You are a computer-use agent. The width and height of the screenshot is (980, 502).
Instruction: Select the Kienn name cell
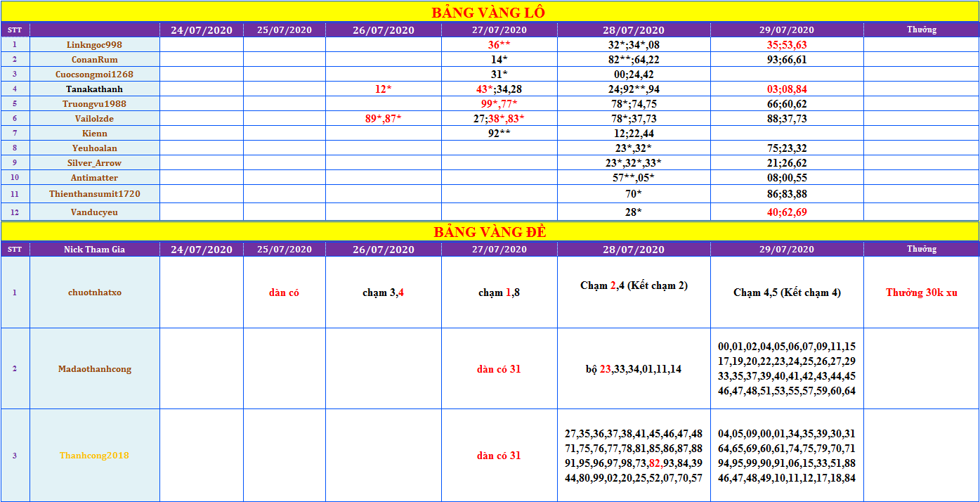pyautogui.click(x=95, y=133)
